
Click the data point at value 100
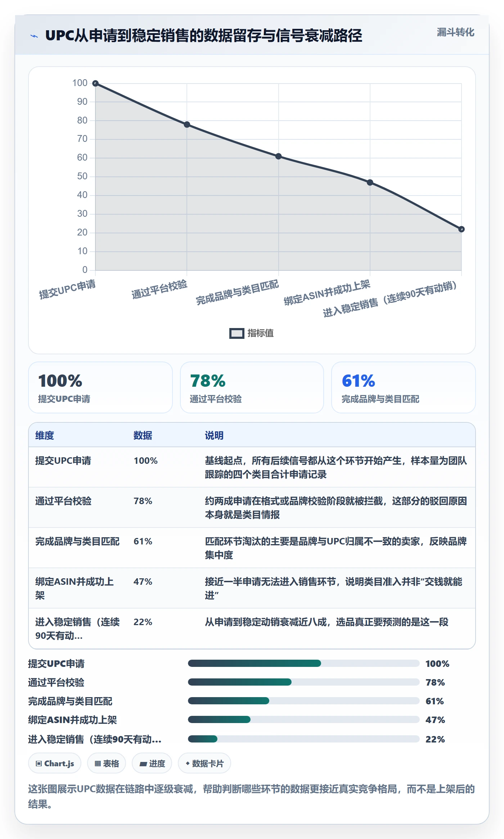point(95,84)
